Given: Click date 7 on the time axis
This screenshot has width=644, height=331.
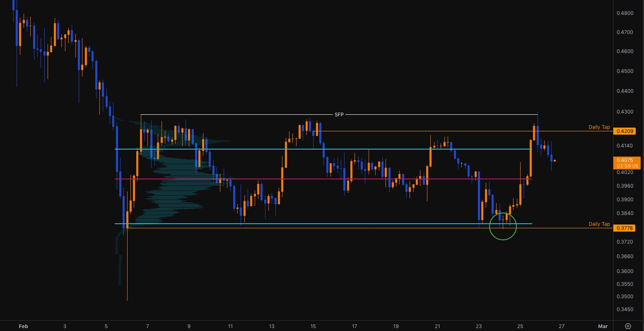Looking at the screenshot, I should tap(147, 326).
